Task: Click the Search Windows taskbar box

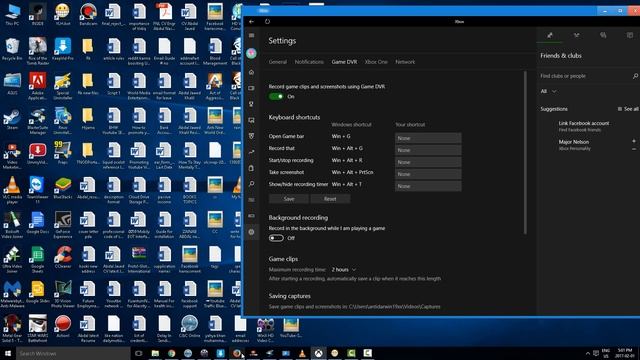Action: [73, 353]
